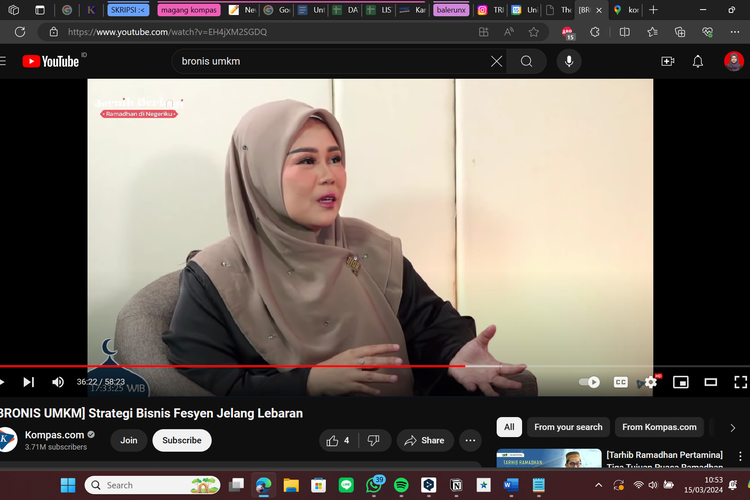The image size is (750, 500).
Task: Clear the search text with the X icon
Action: (x=496, y=61)
